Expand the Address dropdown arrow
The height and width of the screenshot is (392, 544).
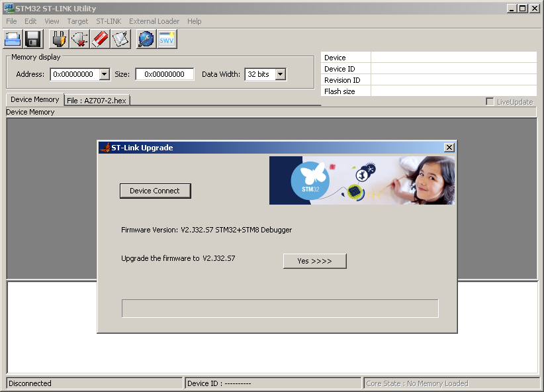pos(104,74)
